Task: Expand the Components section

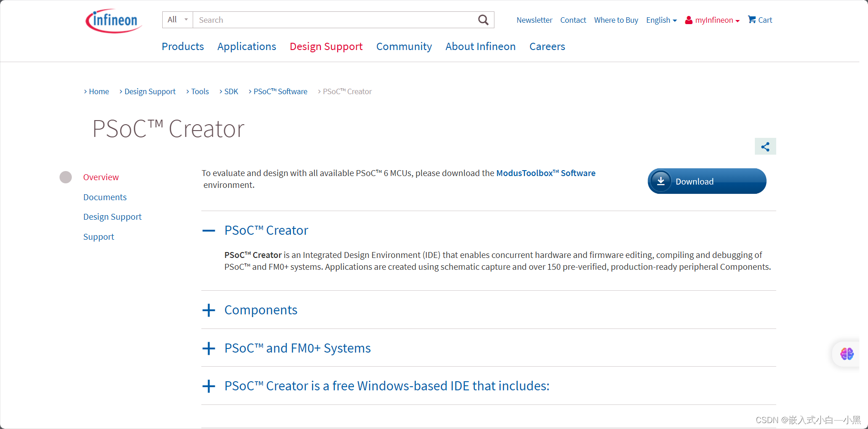Action: tap(209, 310)
